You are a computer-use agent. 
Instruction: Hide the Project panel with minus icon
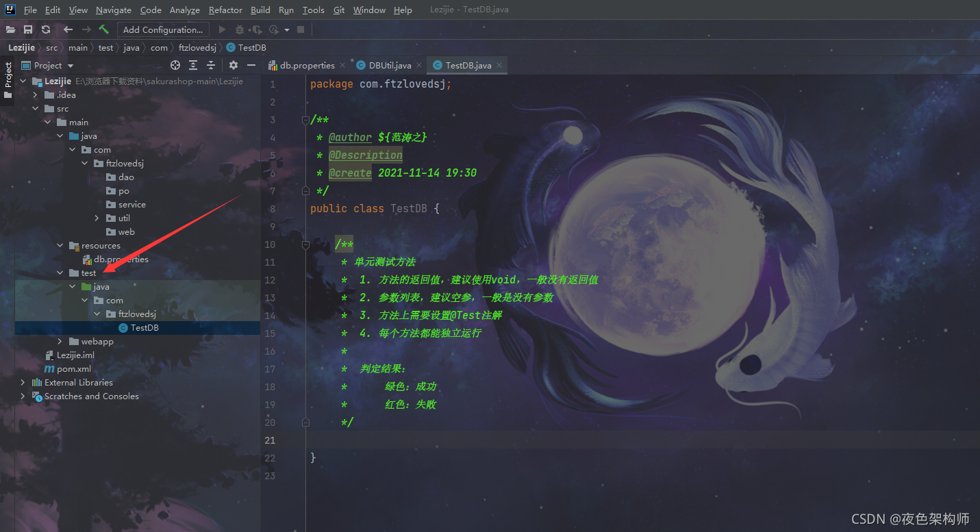(251, 65)
